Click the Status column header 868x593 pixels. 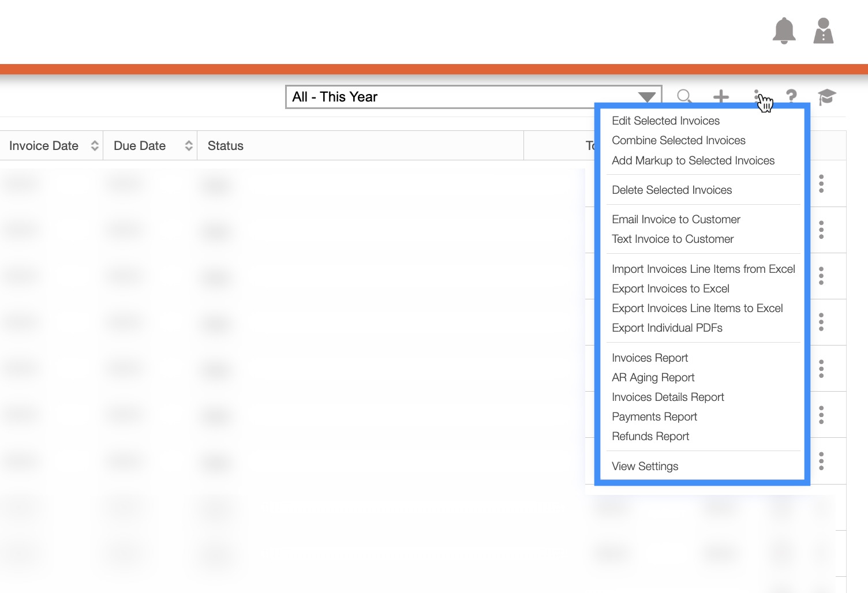[226, 146]
